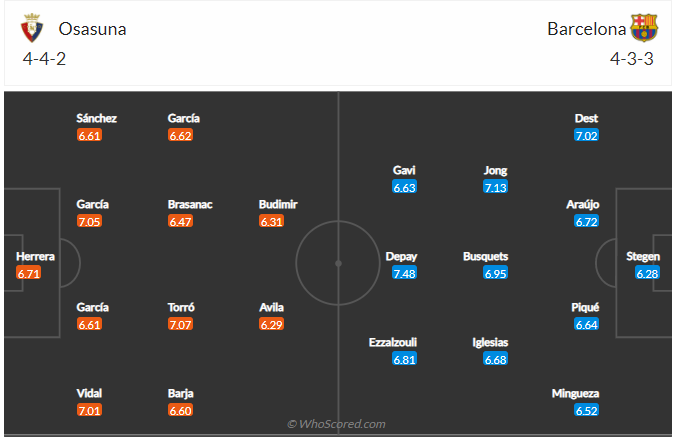The image size is (677, 437).
Task: Click the player name Piqué
Action: [586, 307]
